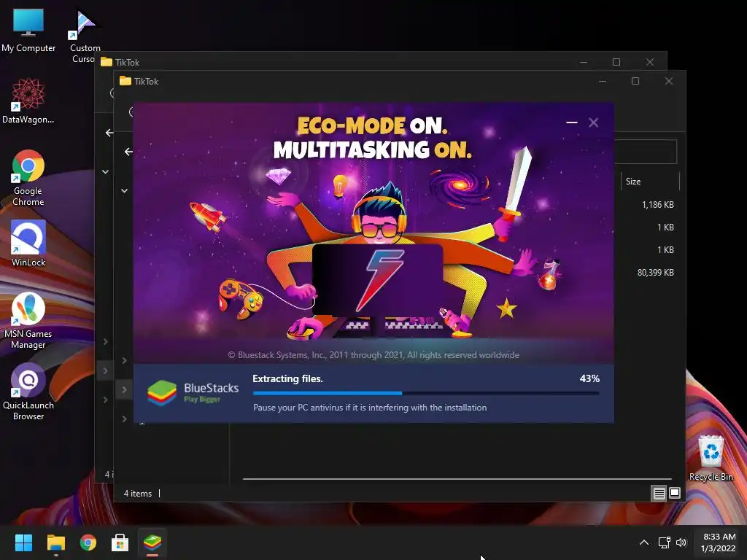Open QuickLaunch Browser shortcut

point(28,392)
